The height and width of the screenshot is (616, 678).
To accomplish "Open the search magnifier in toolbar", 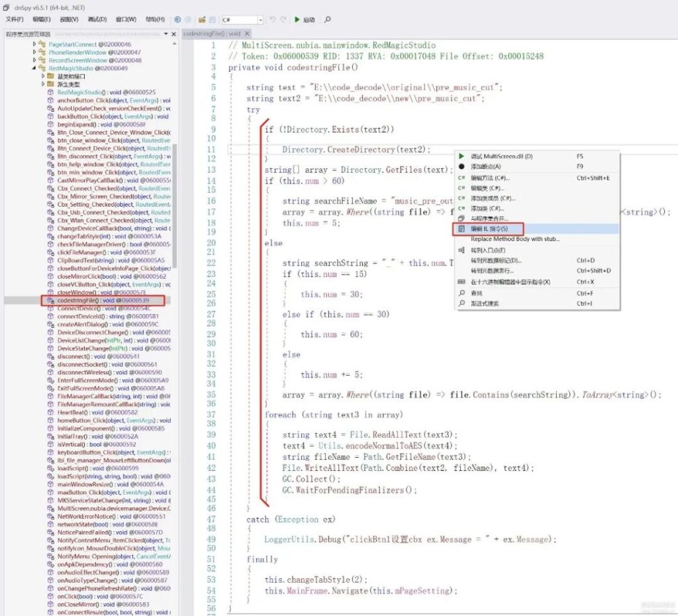I will (x=327, y=19).
